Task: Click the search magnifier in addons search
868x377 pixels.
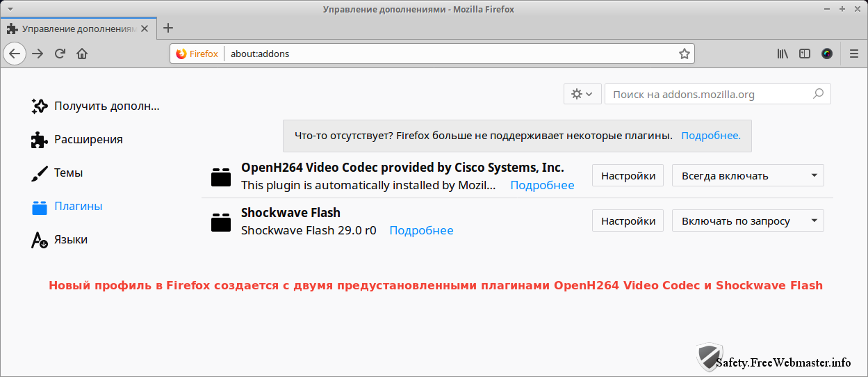Action: click(818, 94)
